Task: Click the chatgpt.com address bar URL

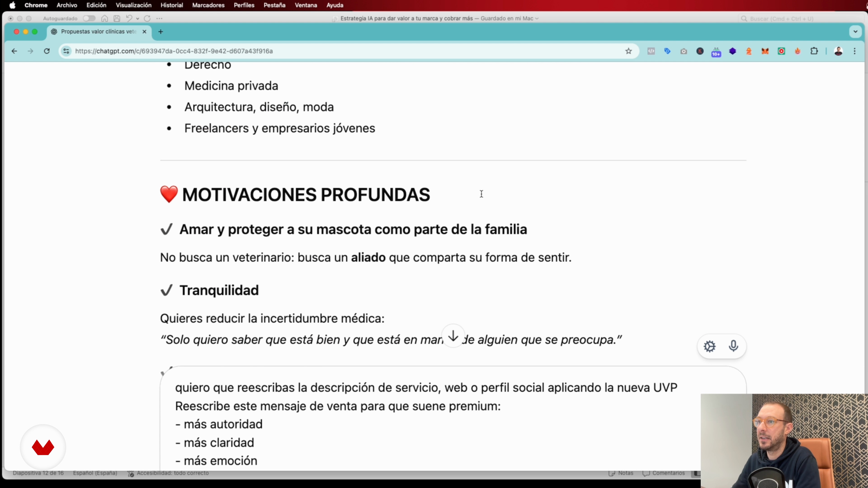Action: tap(174, 51)
